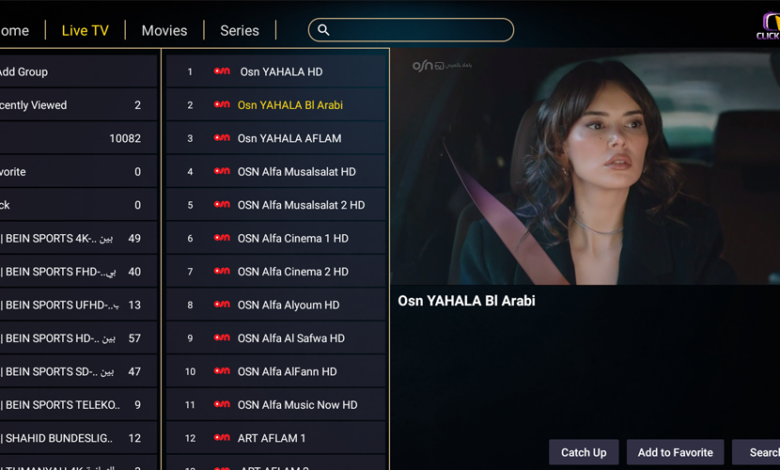
Task: Click the Add to Favorite button
Action: [x=675, y=452]
